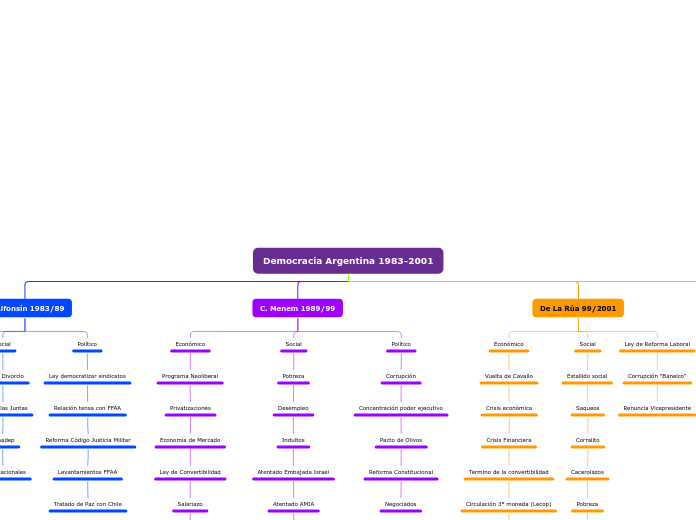The width and height of the screenshot is (696, 520).
Task: Select Termino de la convertibilidad
Action: click(509, 472)
